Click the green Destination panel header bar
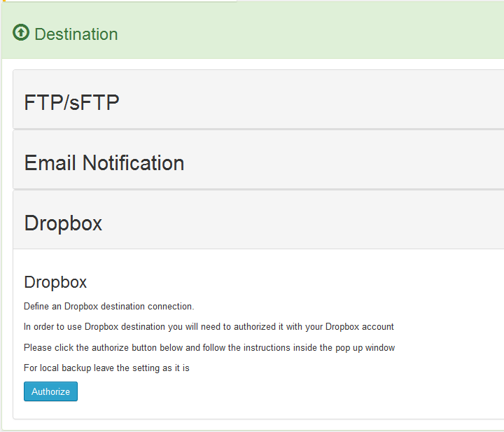This screenshot has height=432, width=504. (253, 31)
